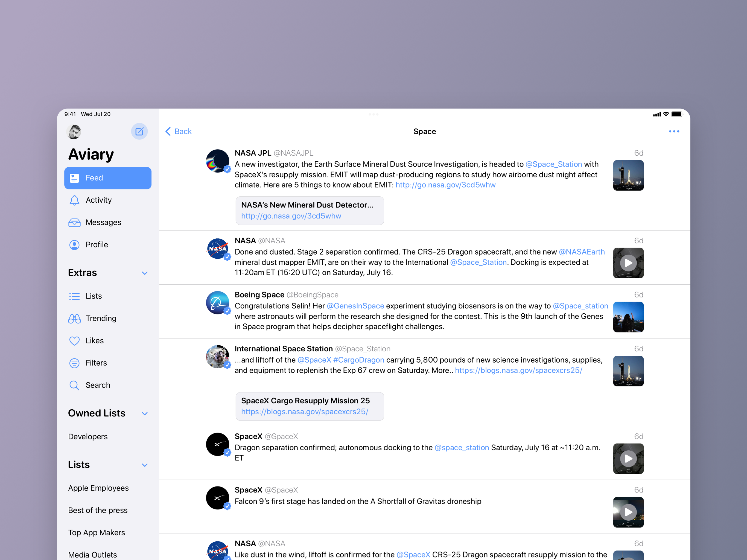Open SpaceX avatar on Falcon 9 tweet
This screenshot has width=747, height=560.
pos(218,498)
